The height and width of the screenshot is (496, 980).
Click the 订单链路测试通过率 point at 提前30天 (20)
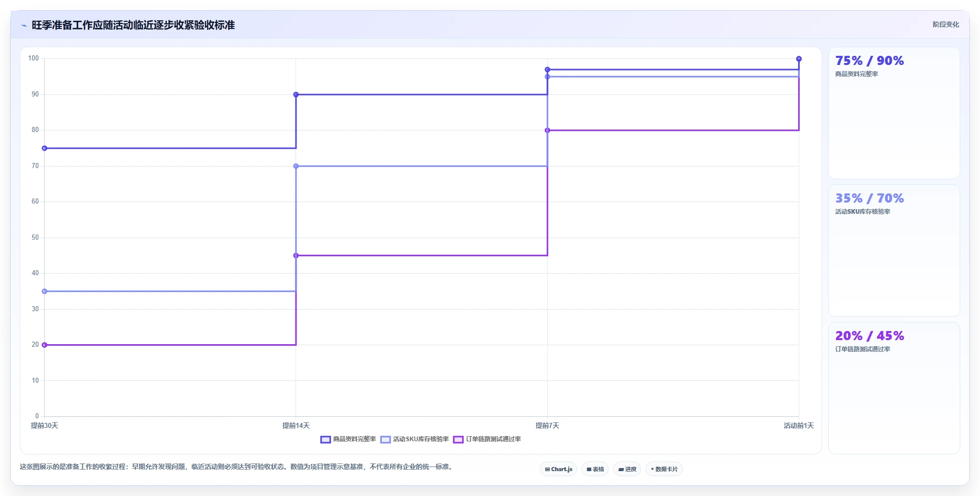(x=45, y=345)
